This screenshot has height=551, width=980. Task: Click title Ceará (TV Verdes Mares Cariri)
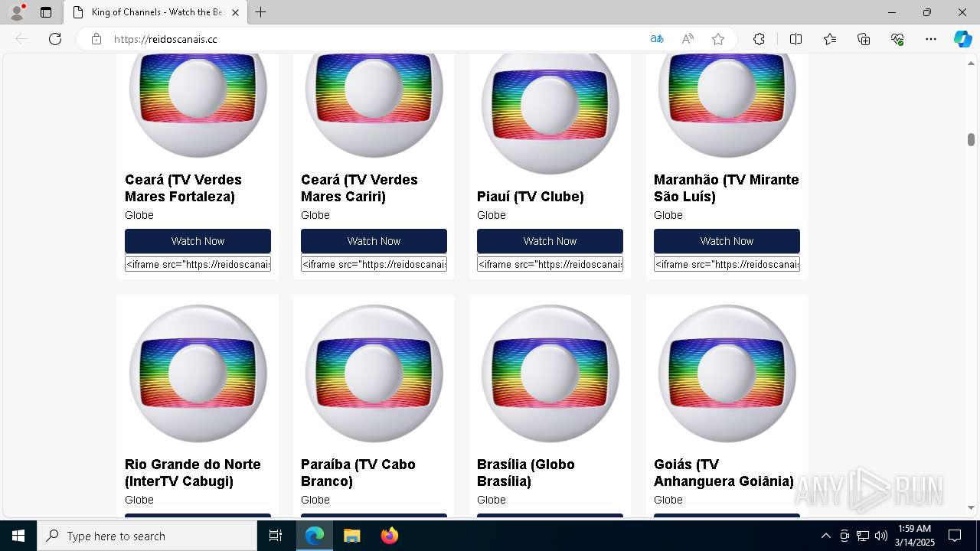359,188
